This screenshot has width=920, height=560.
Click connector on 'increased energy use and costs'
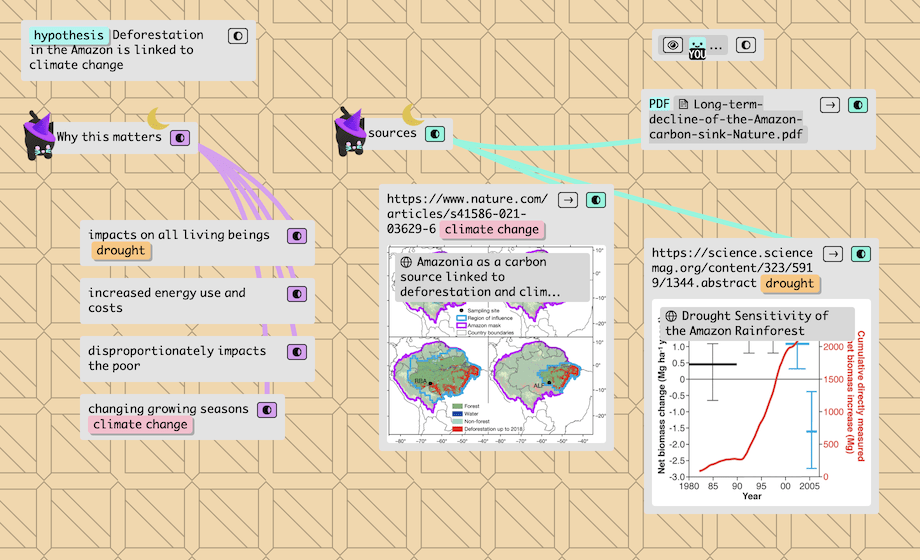click(x=297, y=294)
